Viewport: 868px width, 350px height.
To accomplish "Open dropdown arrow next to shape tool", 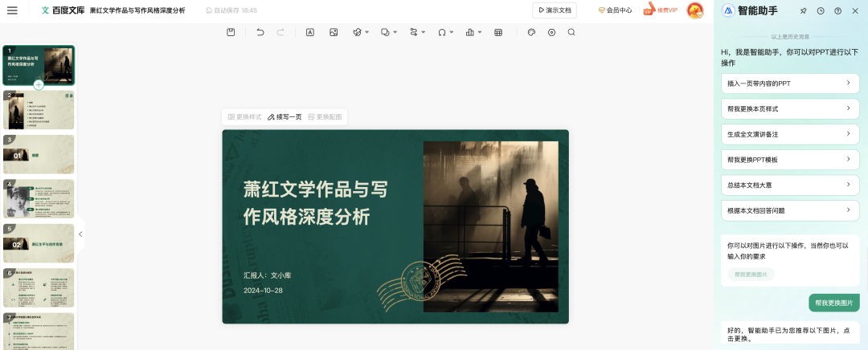I will tap(395, 33).
